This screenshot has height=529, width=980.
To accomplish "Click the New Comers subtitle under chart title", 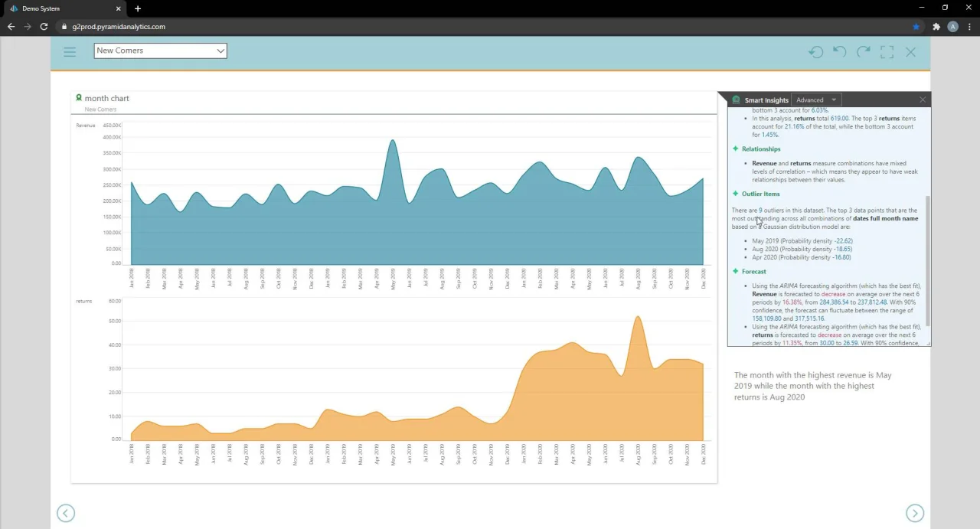I will [100, 109].
